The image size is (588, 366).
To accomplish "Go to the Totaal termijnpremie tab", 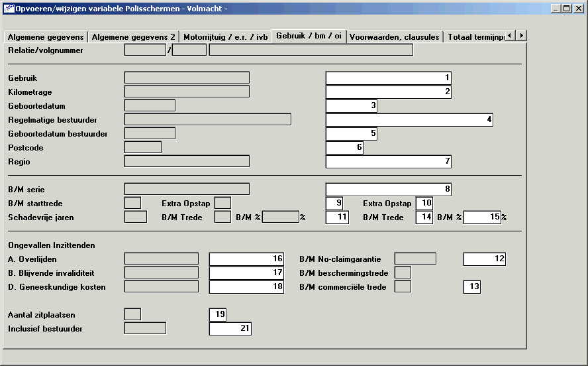I will pos(475,37).
